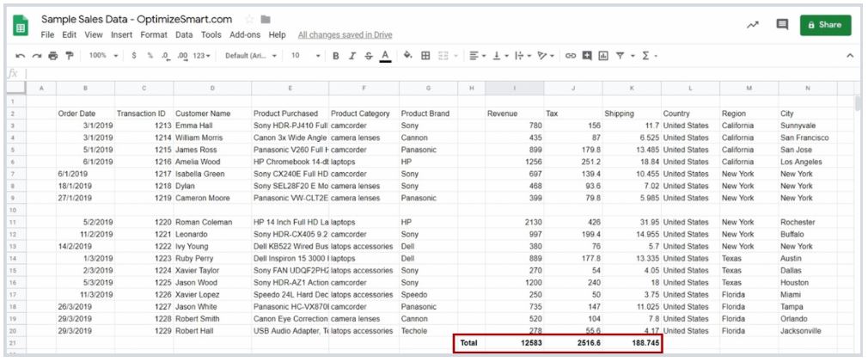Open the borders tool

pos(425,56)
